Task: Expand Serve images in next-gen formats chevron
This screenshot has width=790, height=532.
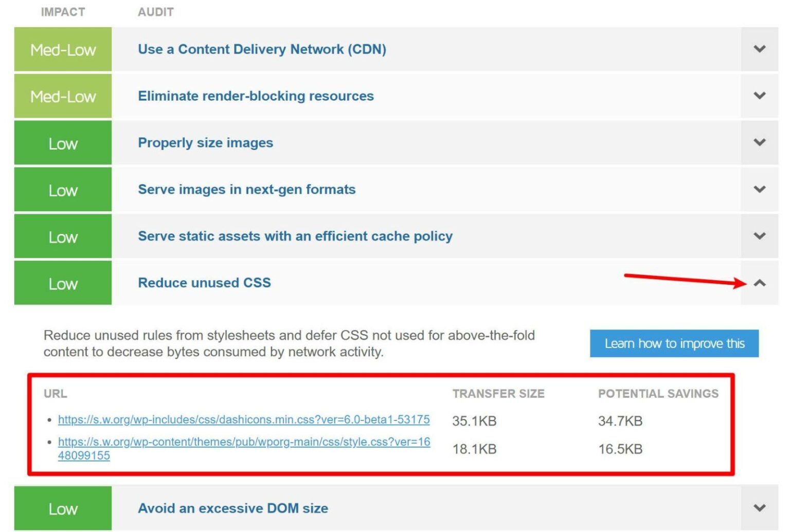Action: [x=759, y=190]
